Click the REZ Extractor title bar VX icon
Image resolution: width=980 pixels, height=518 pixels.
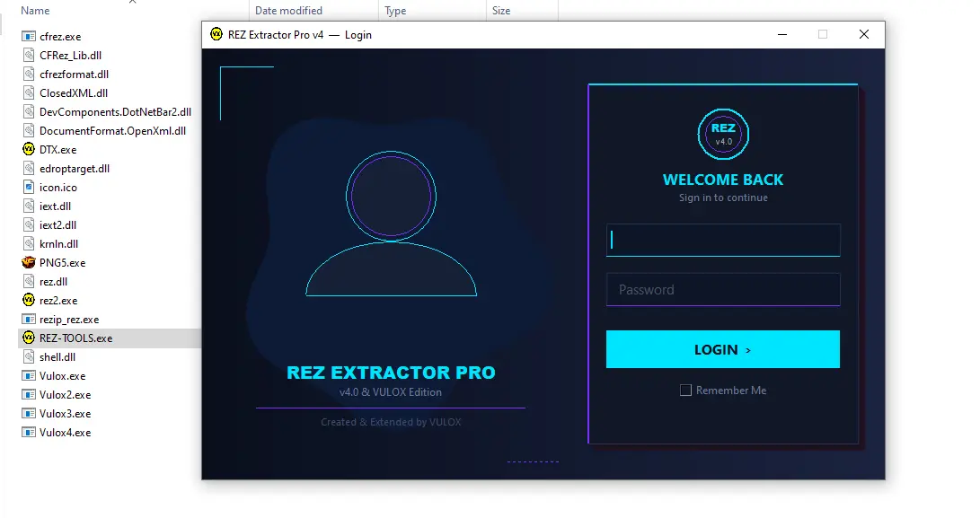[x=216, y=34]
